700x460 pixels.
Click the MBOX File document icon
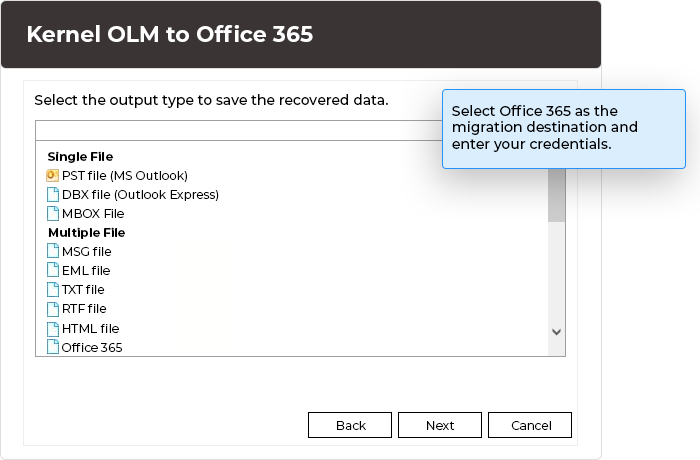click(53, 213)
